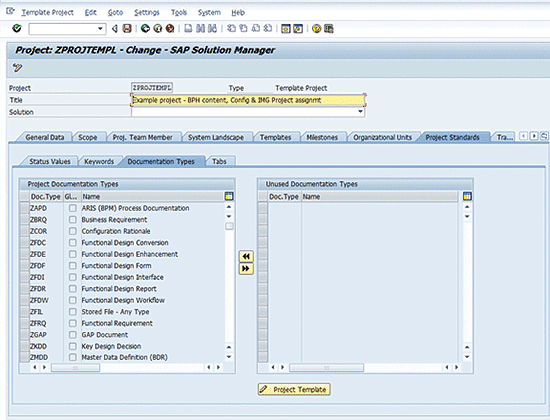Click horizontal scrollbar thumb under Unused Documentation Types

pyautogui.click(x=327, y=368)
